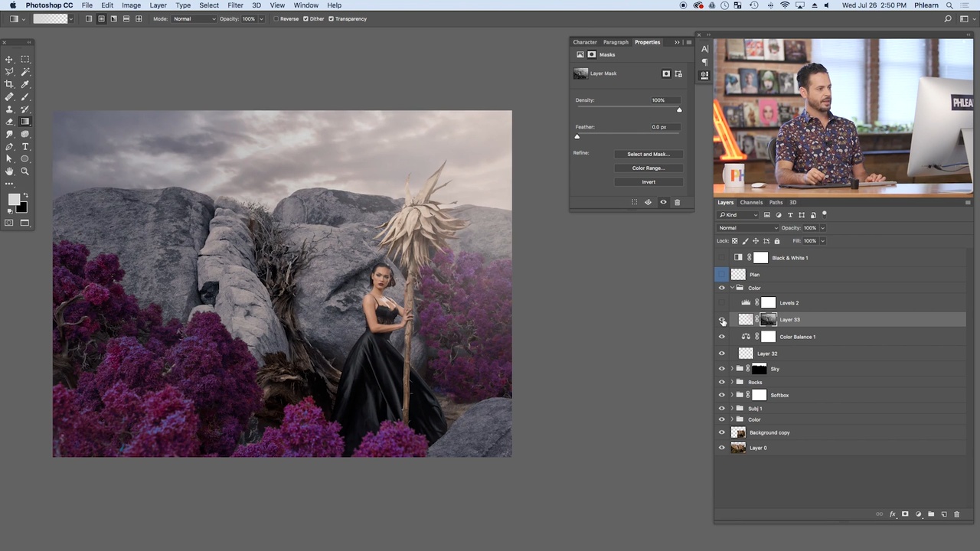Hide the Sky group

click(721, 369)
